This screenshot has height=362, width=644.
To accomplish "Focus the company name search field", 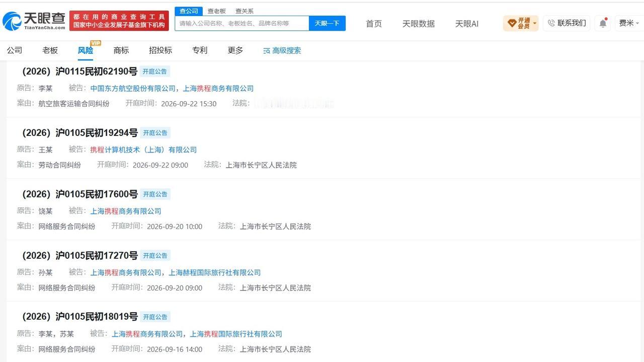I will 242,23.
